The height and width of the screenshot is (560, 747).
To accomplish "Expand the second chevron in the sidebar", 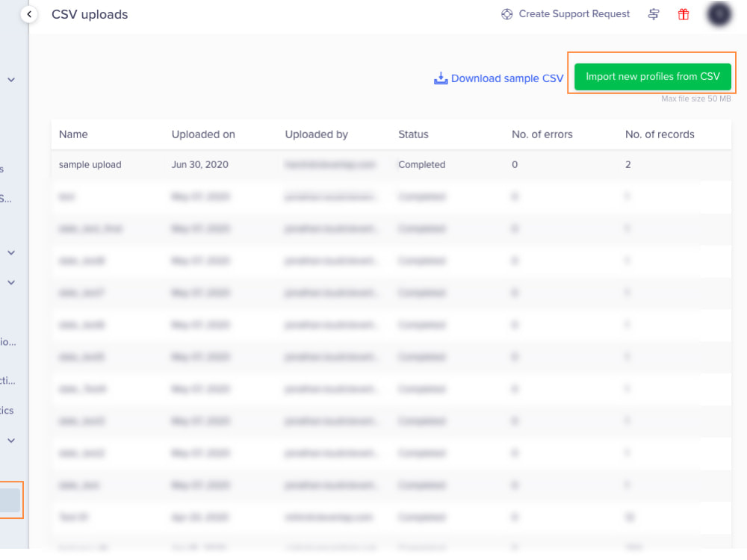I will click(x=10, y=252).
